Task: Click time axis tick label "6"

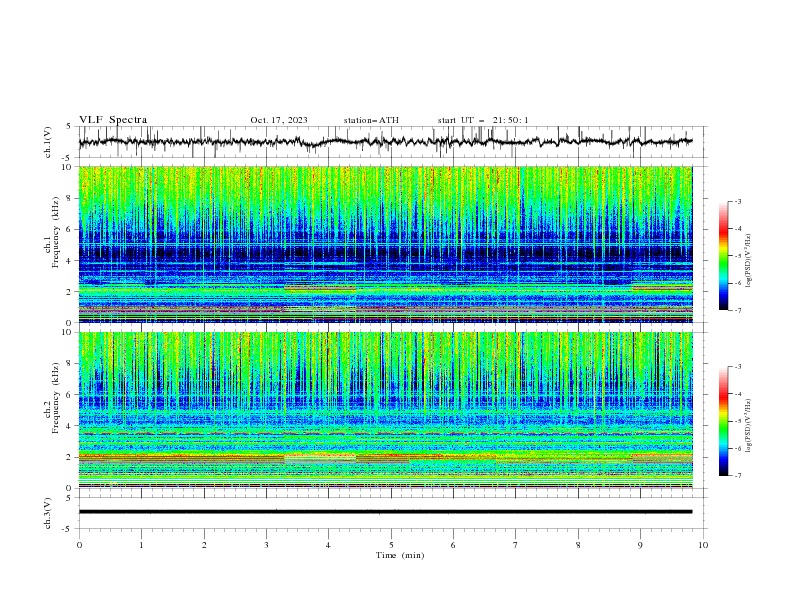Action: pyautogui.click(x=453, y=545)
